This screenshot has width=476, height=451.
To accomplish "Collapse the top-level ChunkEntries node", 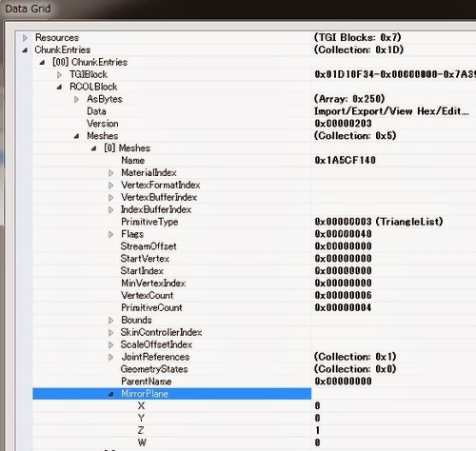I will (25, 50).
